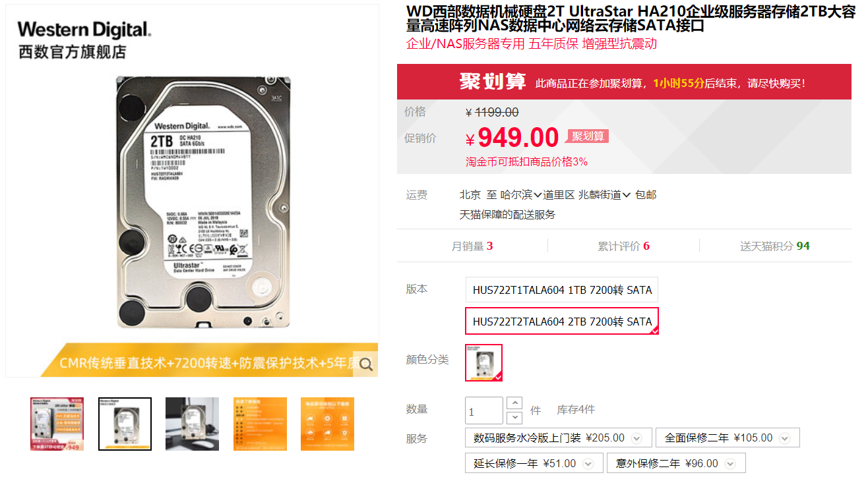Open the first promotional thumbnail

click(57, 424)
